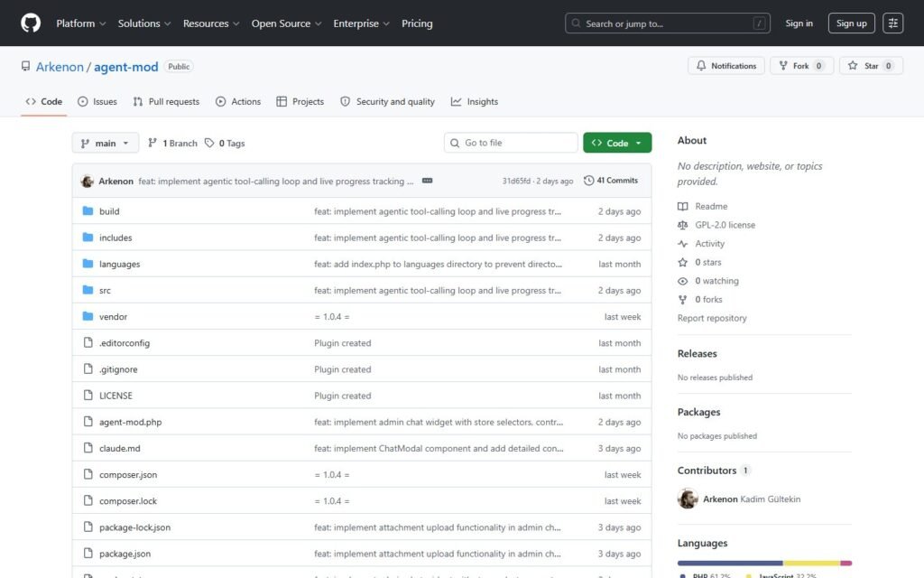Screen dimensions: 924x578
Task: Expand the Open Source menu
Action: pos(286,23)
